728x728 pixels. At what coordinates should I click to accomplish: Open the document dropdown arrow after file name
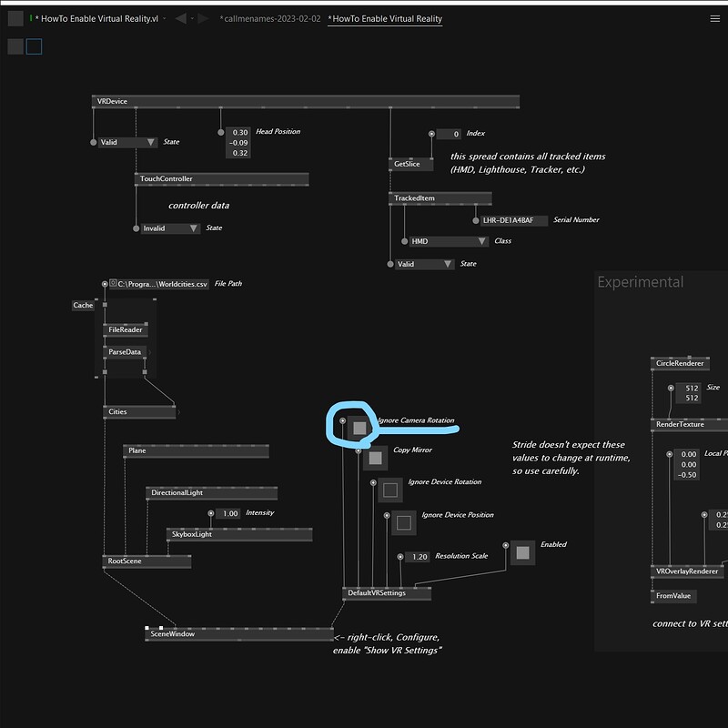click(x=165, y=18)
